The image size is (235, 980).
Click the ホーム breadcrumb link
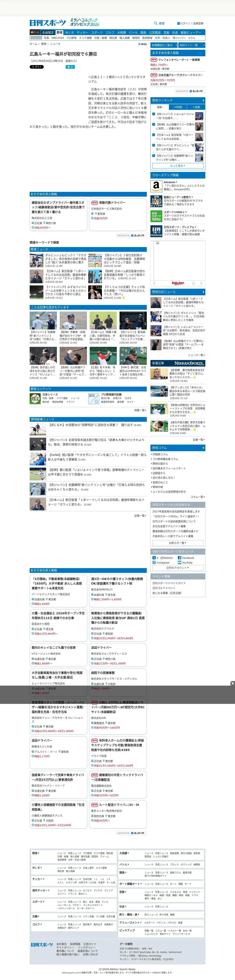(33, 44)
